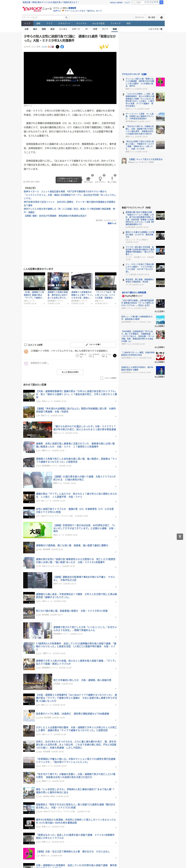Open the large 大阪 map thumbnail article

pyautogui.click(x=38, y=530)
